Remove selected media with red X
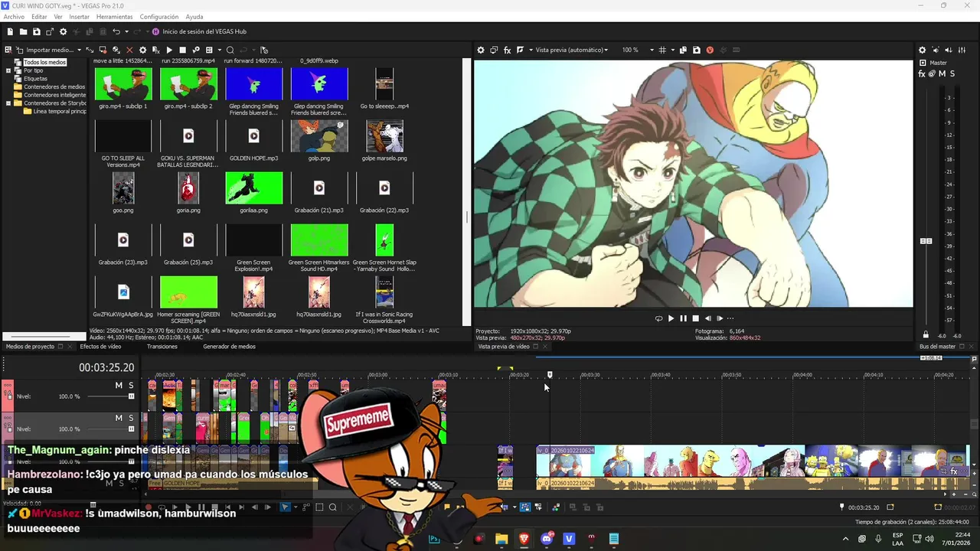 point(129,50)
